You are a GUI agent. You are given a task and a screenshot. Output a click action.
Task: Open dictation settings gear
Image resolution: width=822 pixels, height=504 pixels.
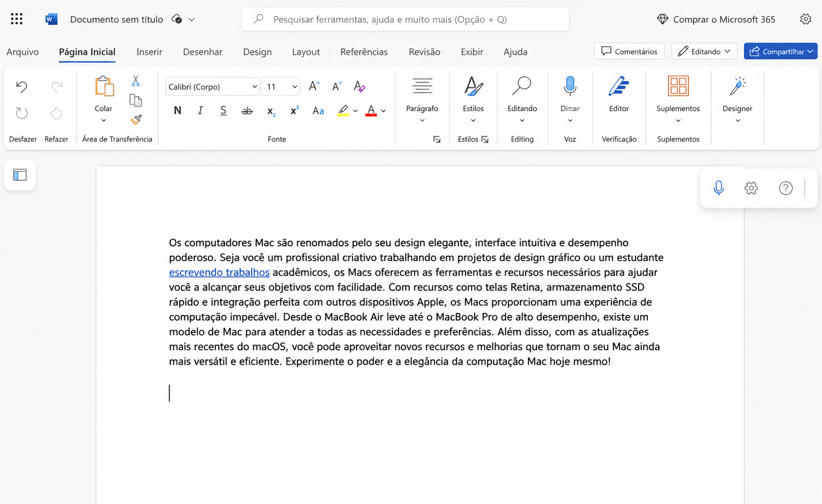[751, 188]
